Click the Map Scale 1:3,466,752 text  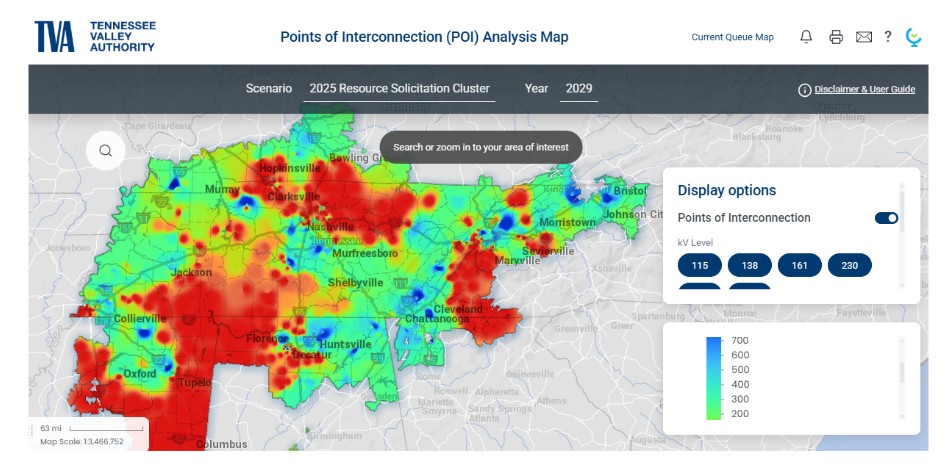(x=81, y=441)
